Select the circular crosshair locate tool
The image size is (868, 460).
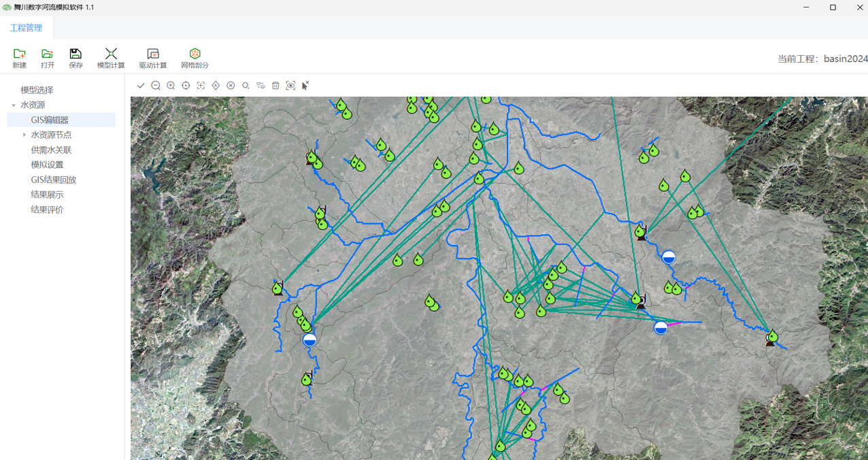[x=186, y=86]
